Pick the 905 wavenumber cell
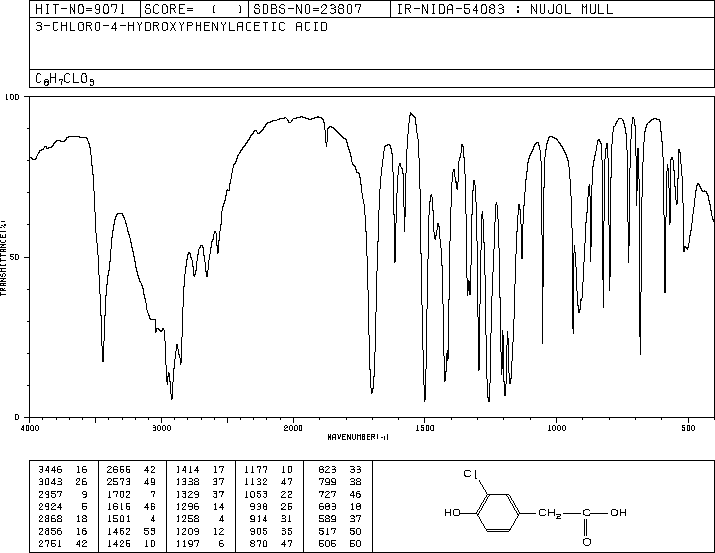The width and height of the screenshot is (715, 553). tap(259, 532)
